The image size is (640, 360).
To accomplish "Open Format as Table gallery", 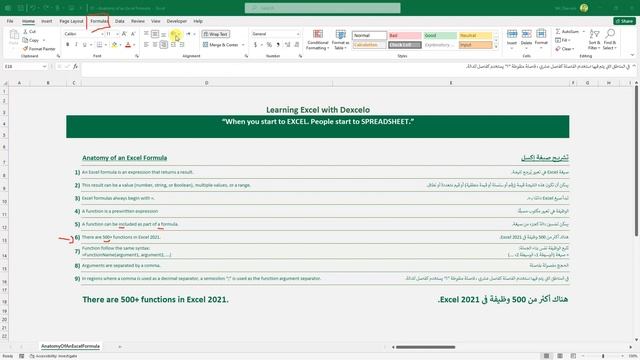I will (x=340, y=39).
